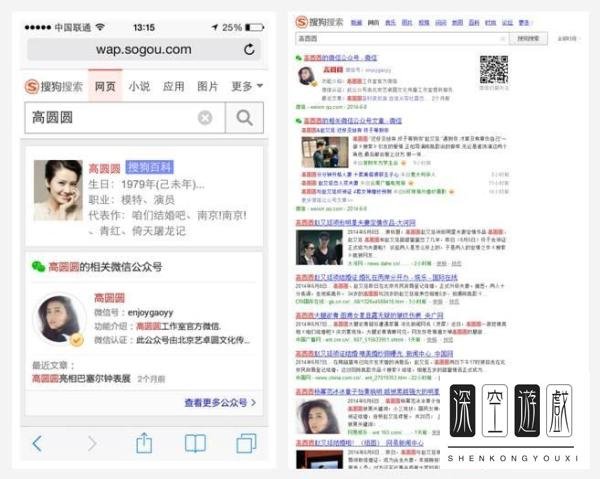Select 百科 in desktop top navigation
Viewport: 600px width, 479px height.
coord(474,23)
